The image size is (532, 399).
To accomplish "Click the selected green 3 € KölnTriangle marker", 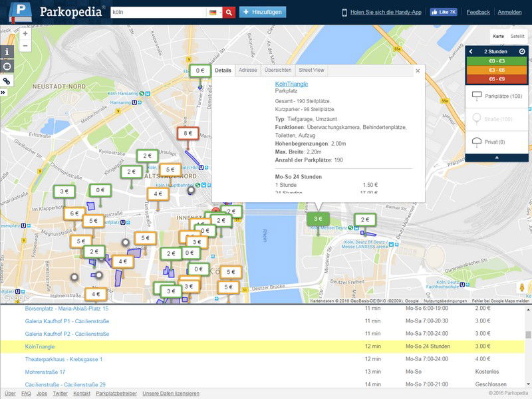I will [x=318, y=219].
